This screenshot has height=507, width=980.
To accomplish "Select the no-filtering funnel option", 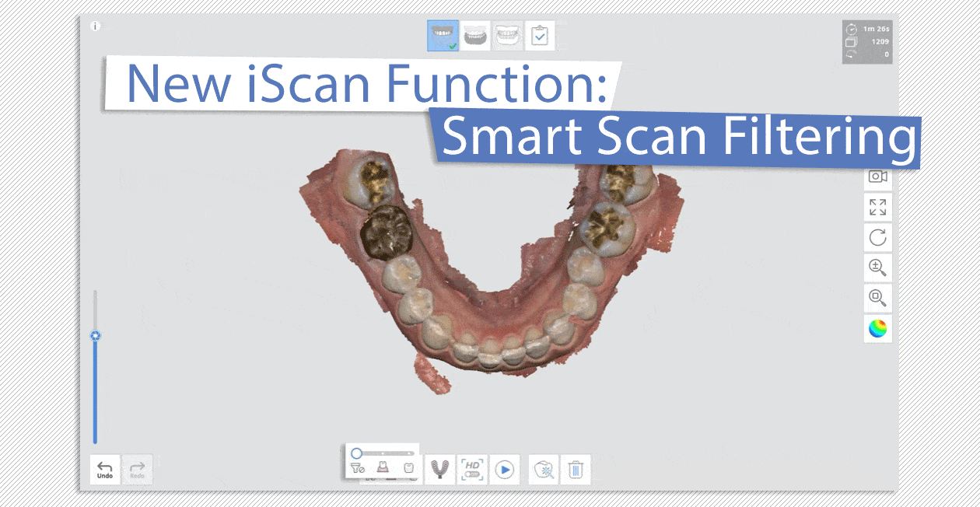I will click(x=357, y=468).
